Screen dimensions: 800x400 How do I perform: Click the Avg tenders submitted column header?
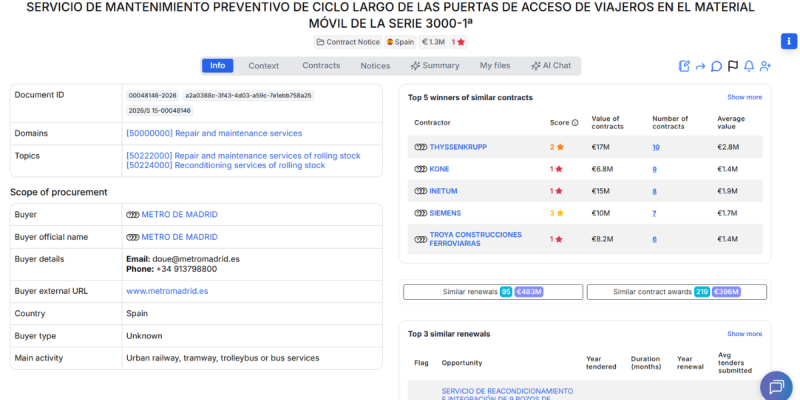(x=735, y=363)
